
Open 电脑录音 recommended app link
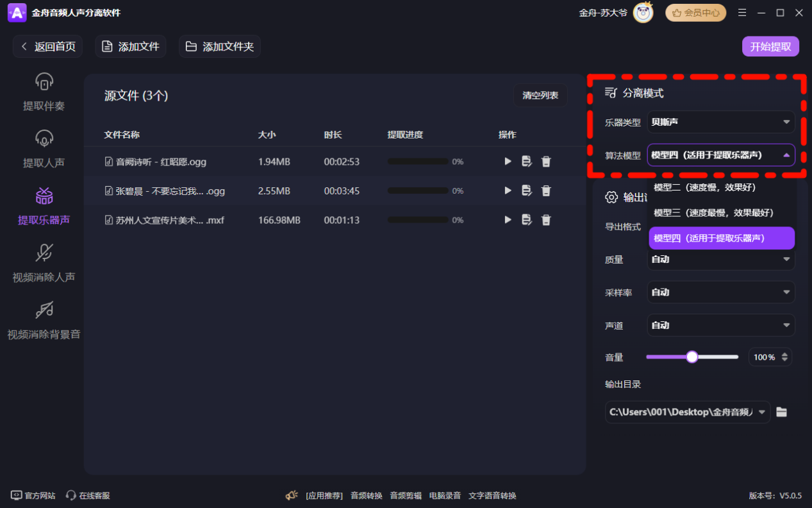445,496
